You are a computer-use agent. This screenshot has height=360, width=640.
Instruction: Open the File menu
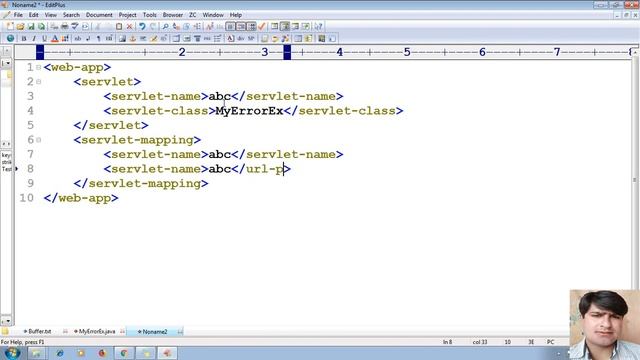point(18,15)
